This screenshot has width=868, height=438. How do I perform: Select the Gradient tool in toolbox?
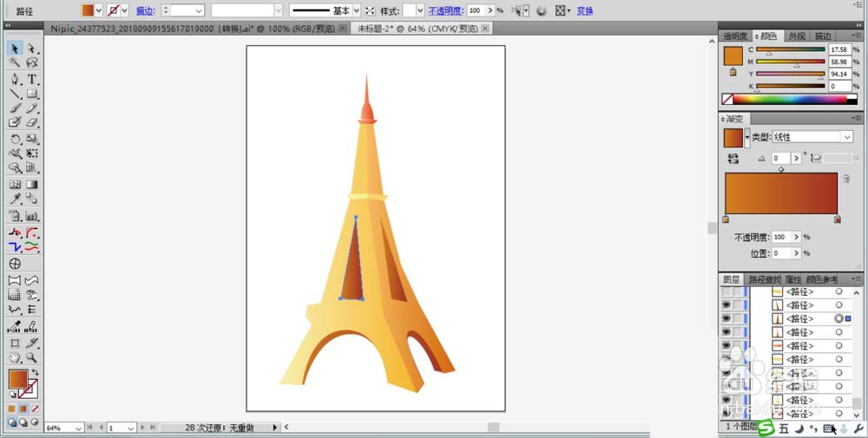click(31, 184)
